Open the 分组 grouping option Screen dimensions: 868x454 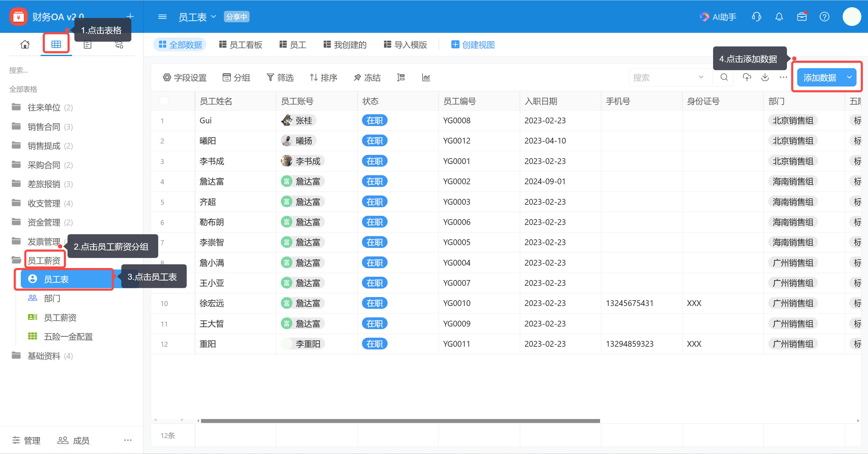236,77
